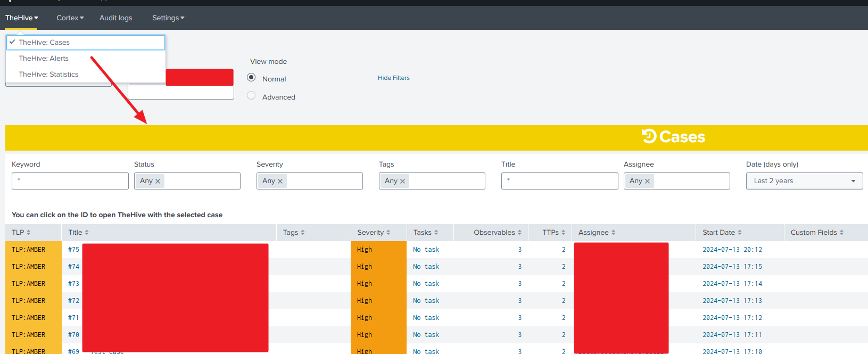
Task: Open the Settings dropdown menu
Action: point(168,18)
